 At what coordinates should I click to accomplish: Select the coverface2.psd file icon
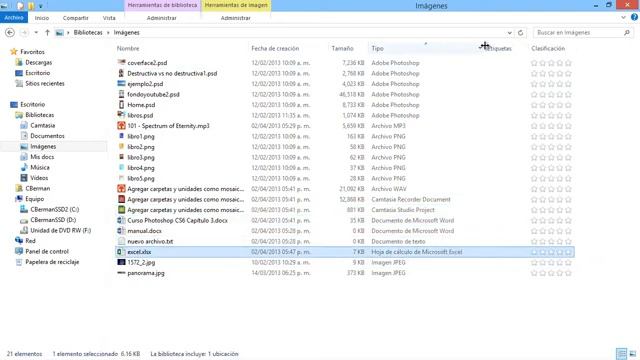point(121,62)
